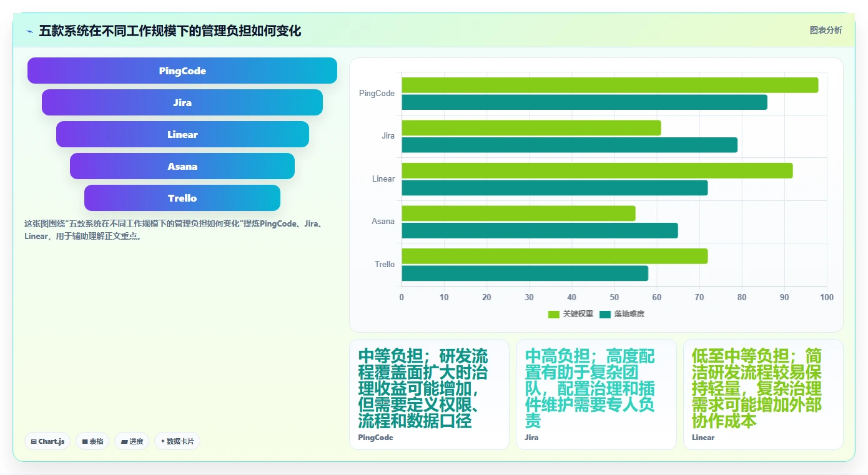Click the 表格 tag

click(x=92, y=441)
